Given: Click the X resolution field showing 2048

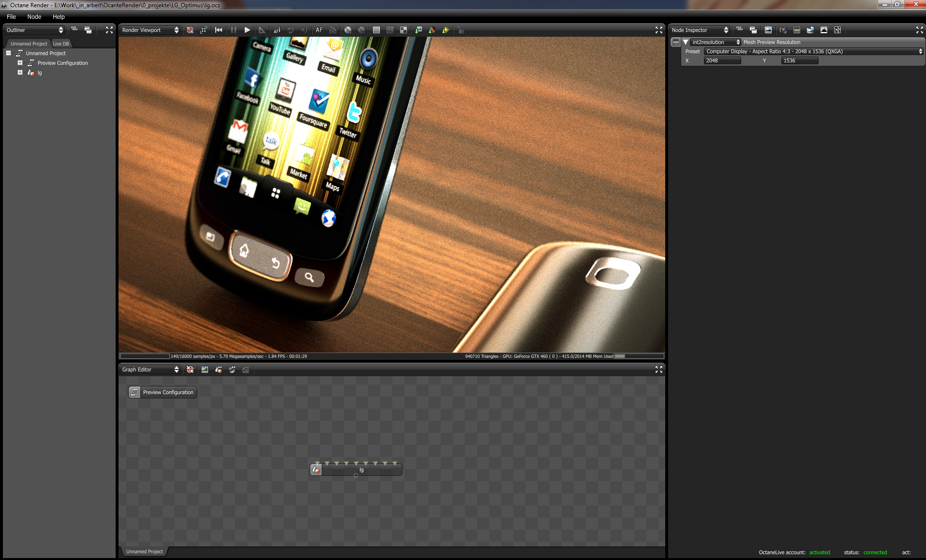Looking at the screenshot, I should 722,60.
